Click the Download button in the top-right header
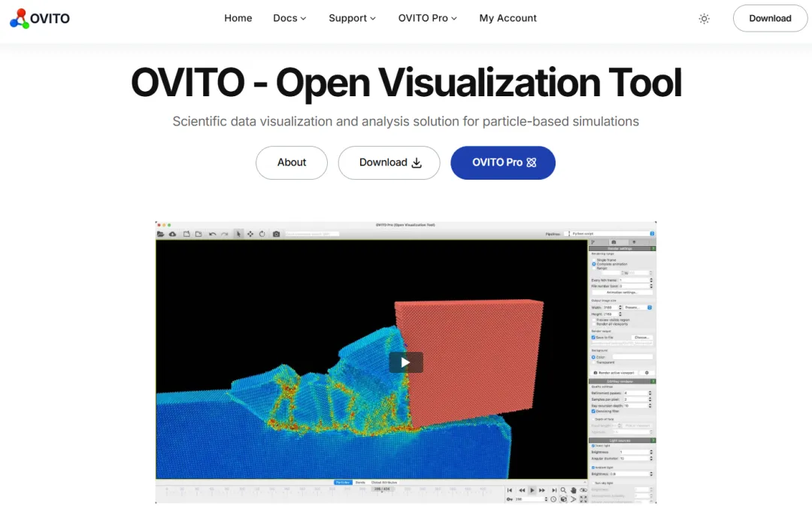Image resolution: width=812 pixels, height=512 pixels. pyautogui.click(x=770, y=18)
